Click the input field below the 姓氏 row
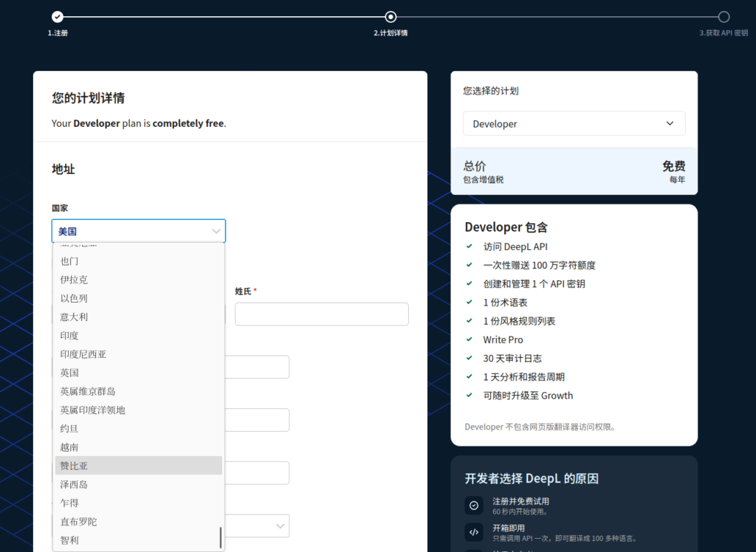The height and width of the screenshot is (552, 756). (x=257, y=367)
